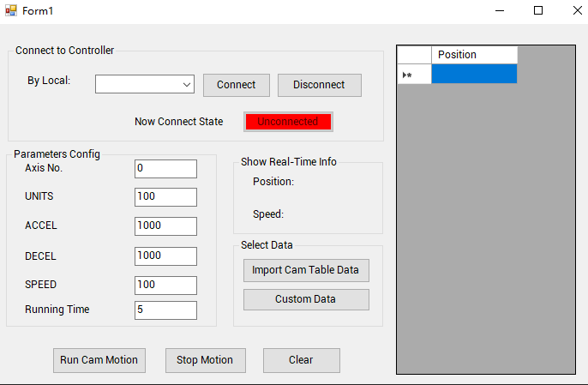Select the highlighted blue Position cell
The width and height of the screenshot is (588, 385).
(474, 75)
